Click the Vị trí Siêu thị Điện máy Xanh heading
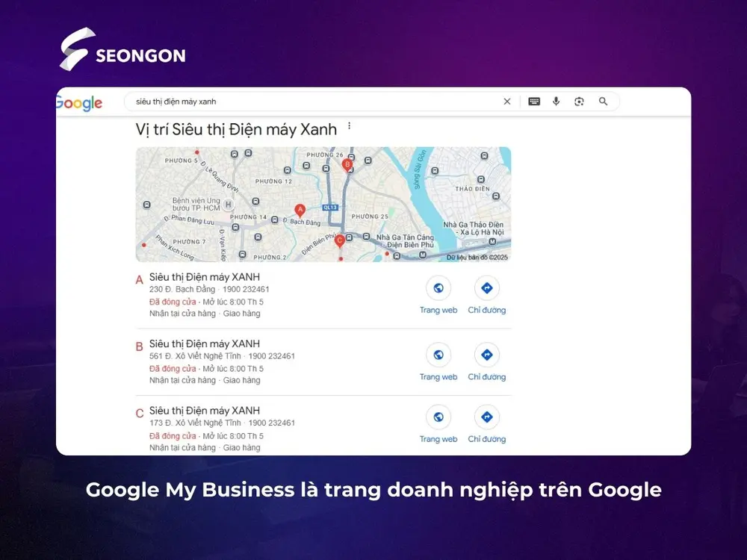The image size is (747, 560). [236, 129]
